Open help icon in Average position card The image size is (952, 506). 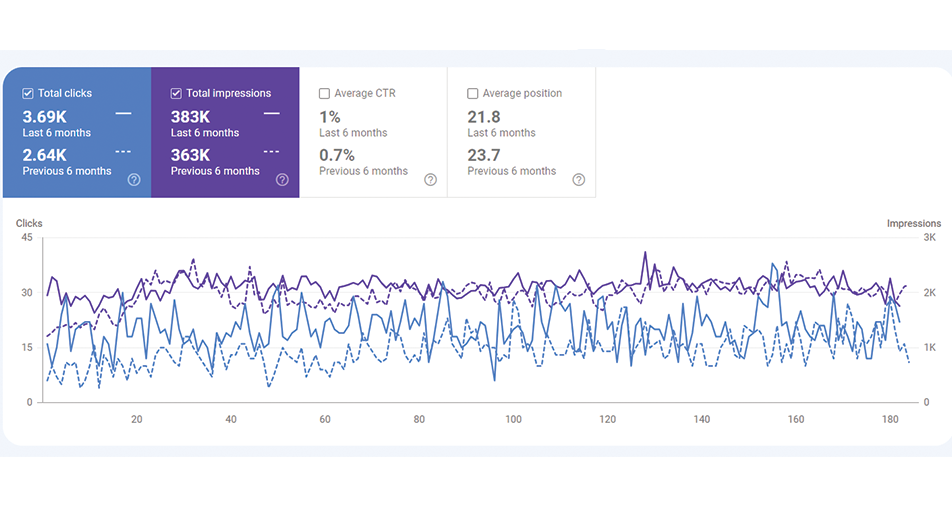click(x=578, y=180)
